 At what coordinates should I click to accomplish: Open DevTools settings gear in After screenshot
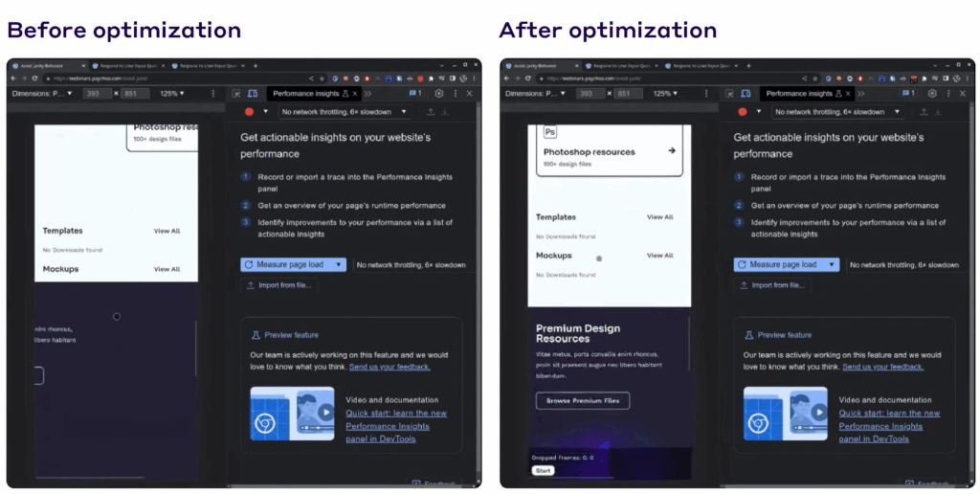932,93
